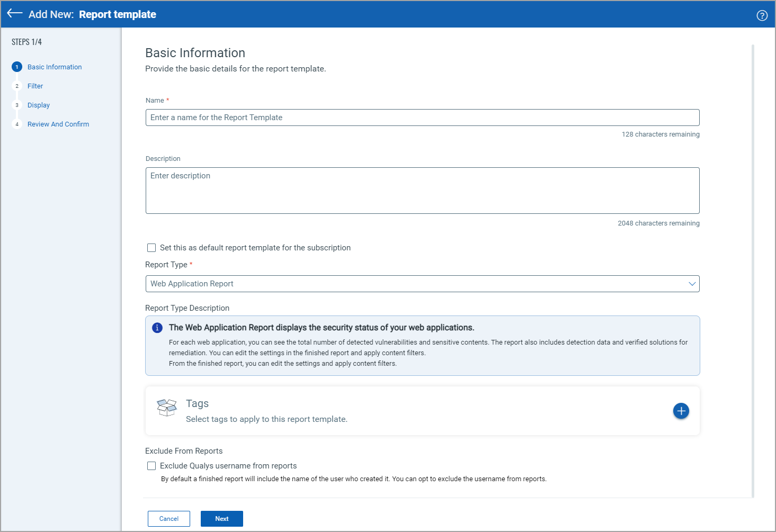Click 'STEPS 1/4' label
Viewport: 776px width, 532px height.
click(26, 42)
